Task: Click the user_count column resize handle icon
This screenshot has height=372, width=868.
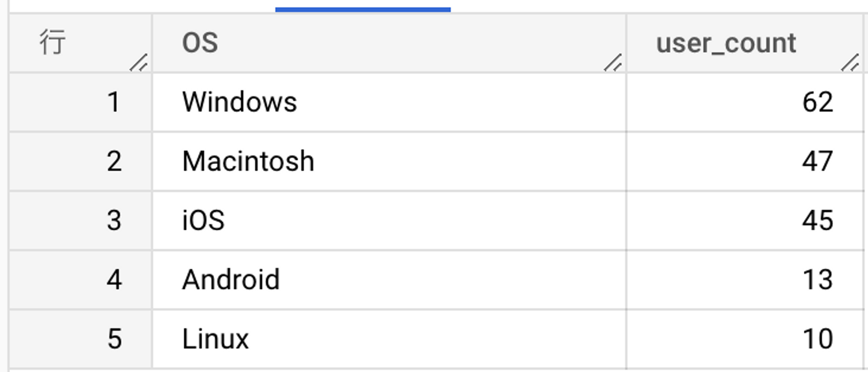Action: [x=850, y=62]
